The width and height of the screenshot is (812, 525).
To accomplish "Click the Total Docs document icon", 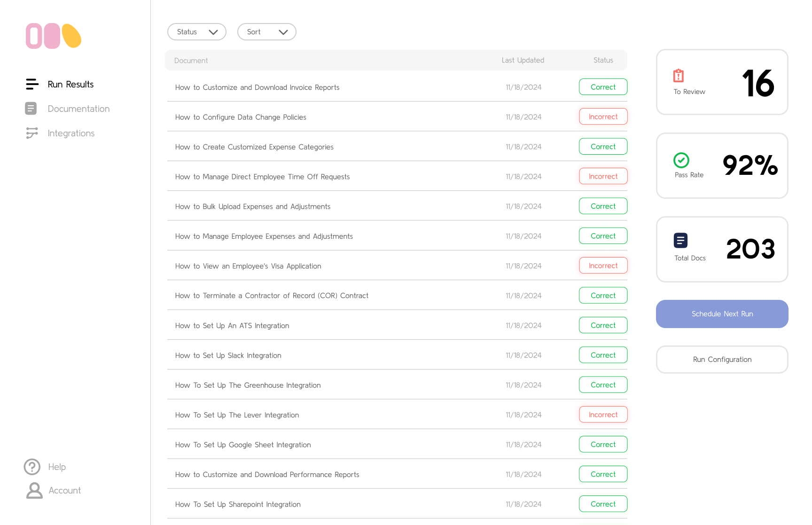I will [680, 240].
